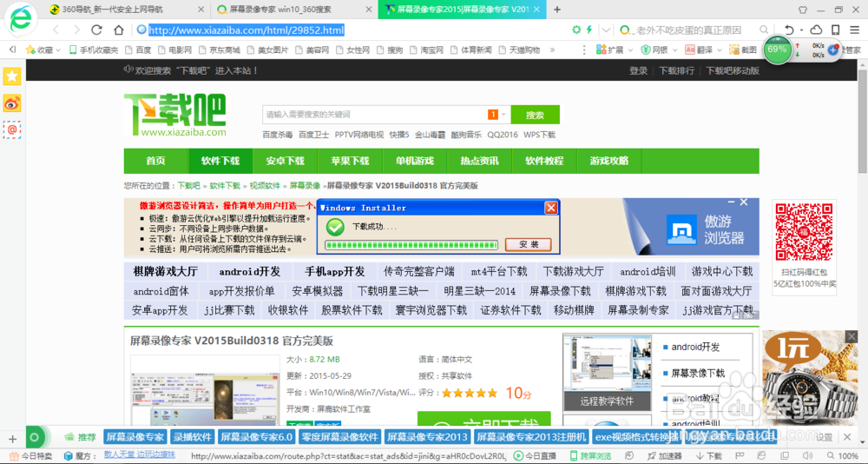Go to home page via house icon

[x=118, y=30]
